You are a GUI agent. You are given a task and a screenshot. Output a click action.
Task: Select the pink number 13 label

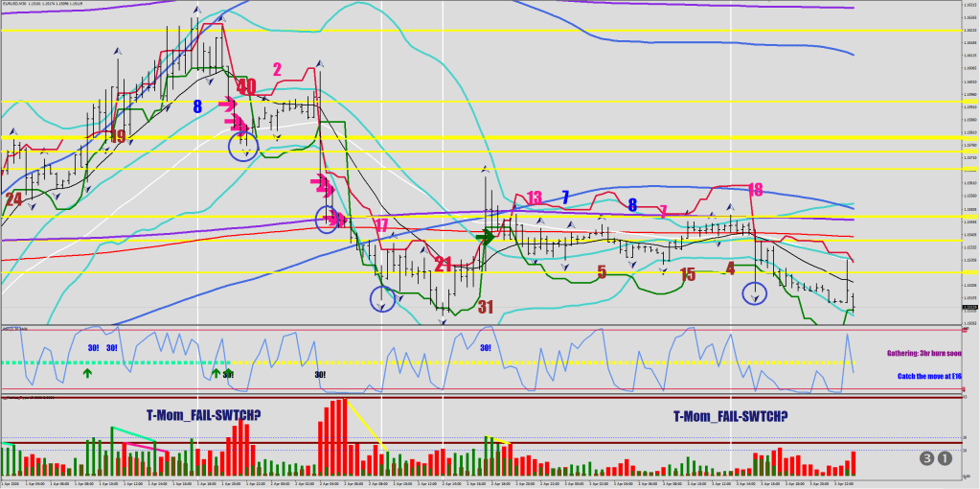click(x=534, y=198)
